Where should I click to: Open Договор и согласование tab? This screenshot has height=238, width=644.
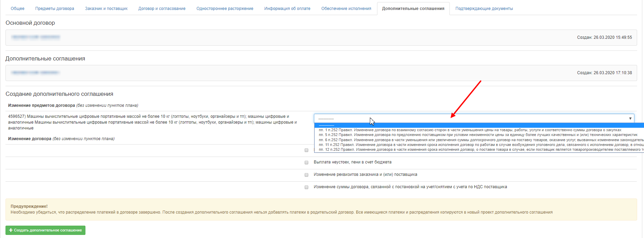pos(162,9)
